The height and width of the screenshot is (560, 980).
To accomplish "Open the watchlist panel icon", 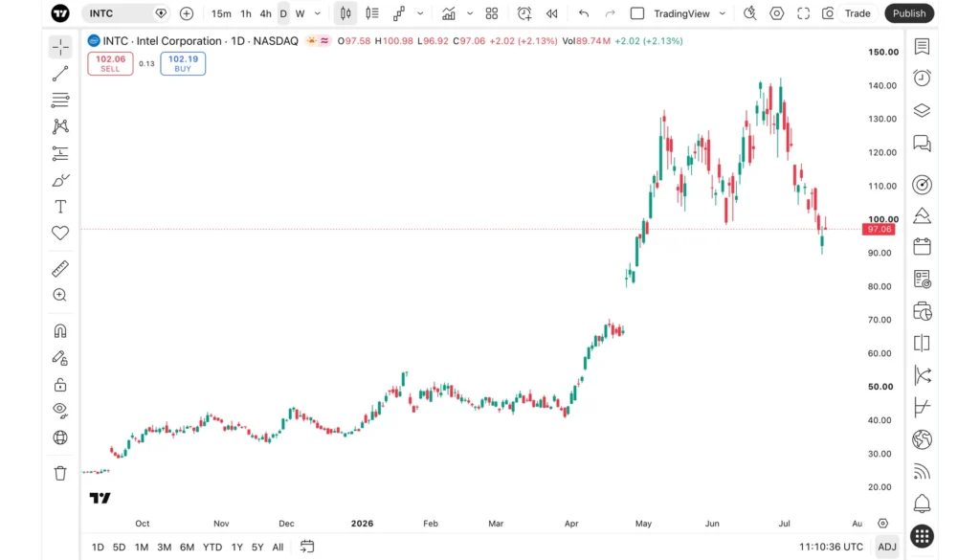I will [922, 46].
